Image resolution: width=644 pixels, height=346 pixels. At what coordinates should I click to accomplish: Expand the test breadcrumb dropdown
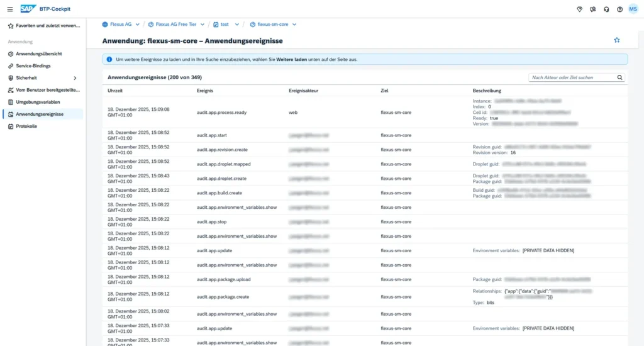[x=237, y=25]
